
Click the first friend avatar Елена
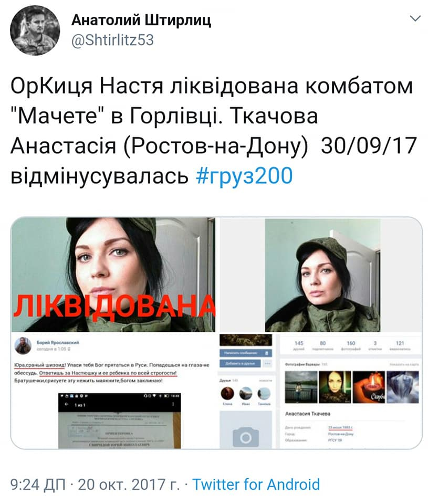pyautogui.click(x=227, y=394)
